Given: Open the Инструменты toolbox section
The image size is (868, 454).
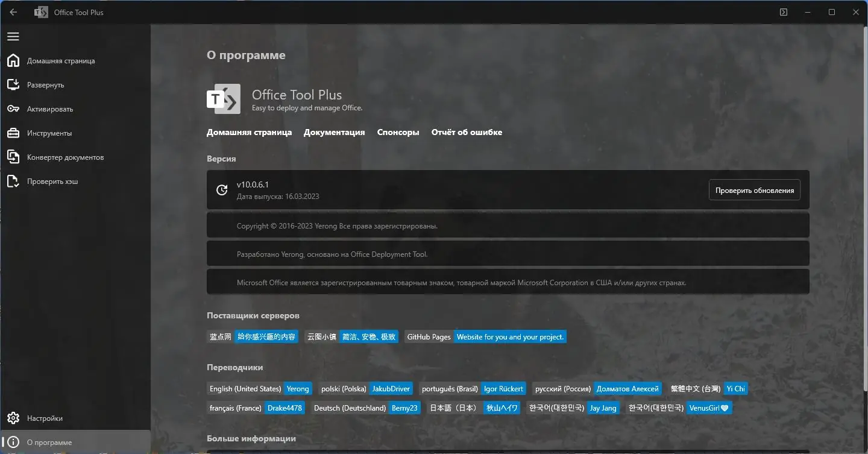Looking at the screenshot, I should pos(75,133).
